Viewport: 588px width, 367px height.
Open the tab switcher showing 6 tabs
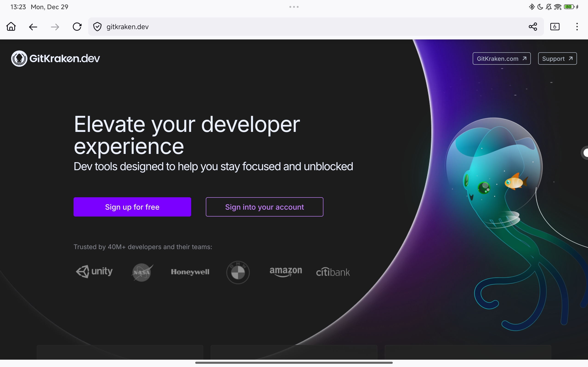point(555,27)
